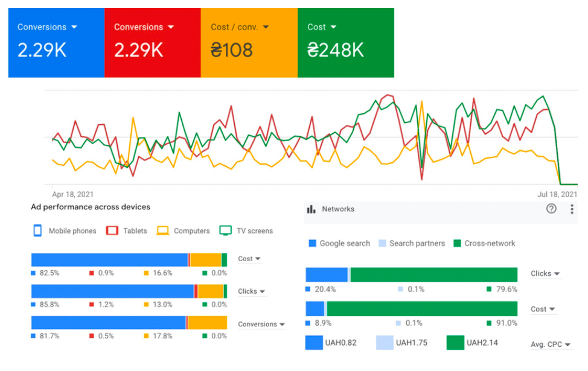Click the Cross-network legend square

coord(457,244)
